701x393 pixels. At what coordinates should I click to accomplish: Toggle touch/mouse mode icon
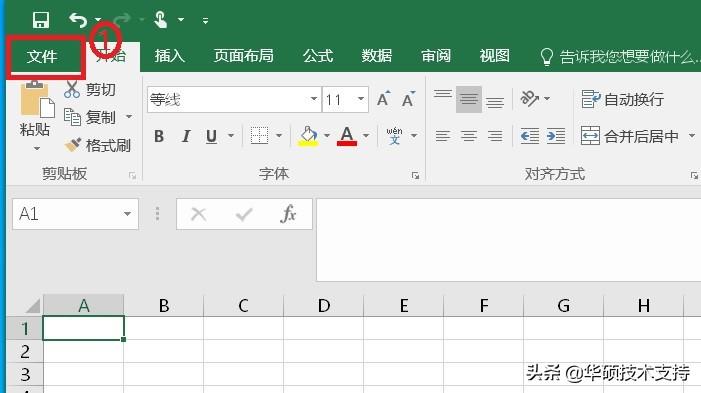click(x=160, y=20)
